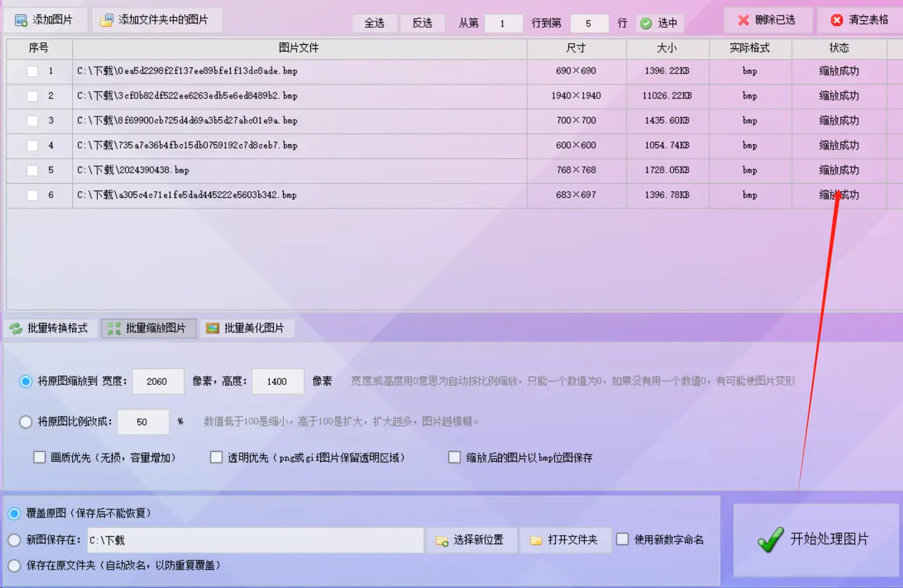Click size cell 1940×1940

pos(576,96)
